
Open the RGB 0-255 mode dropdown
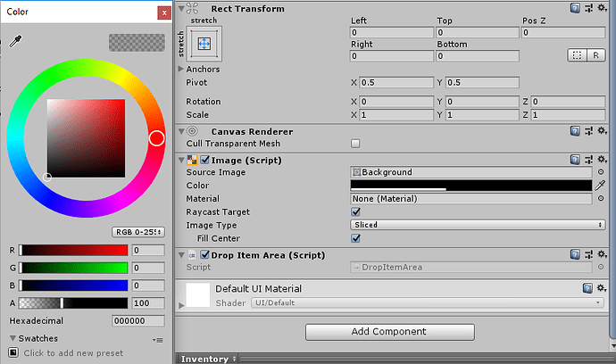(138, 232)
